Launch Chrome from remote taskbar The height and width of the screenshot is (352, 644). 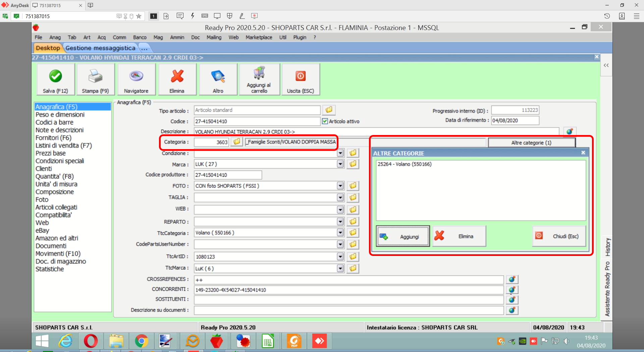tap(142, 341)
